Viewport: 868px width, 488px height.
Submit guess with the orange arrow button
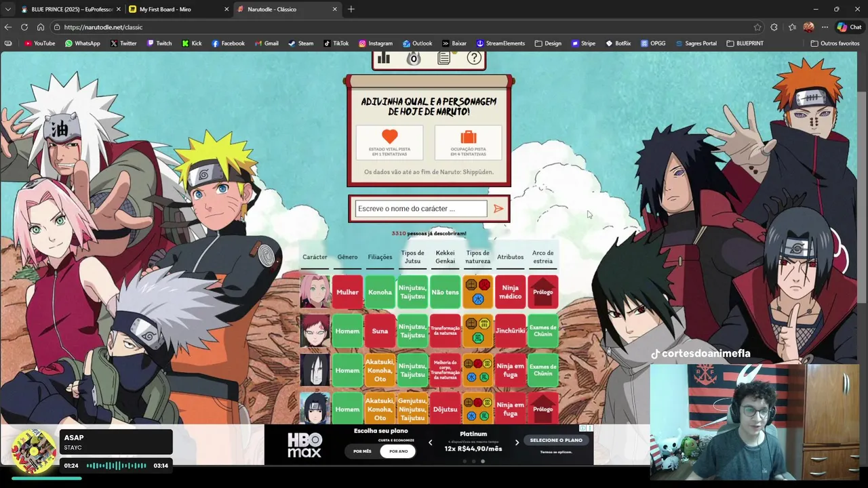pos(498,209)
